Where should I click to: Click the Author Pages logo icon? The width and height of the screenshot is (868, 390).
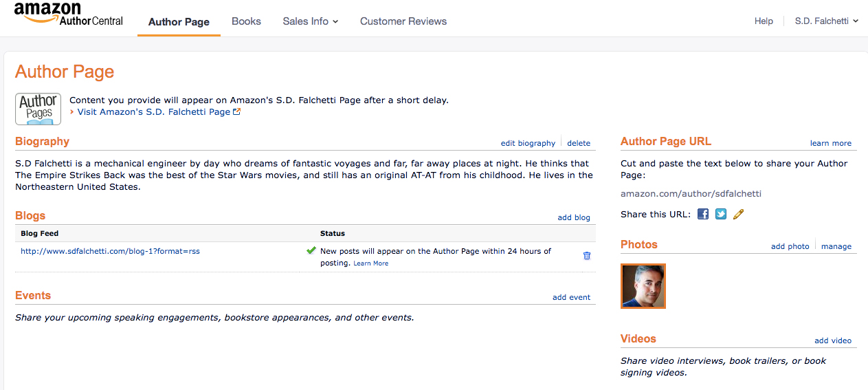click(x=38, y=109)
